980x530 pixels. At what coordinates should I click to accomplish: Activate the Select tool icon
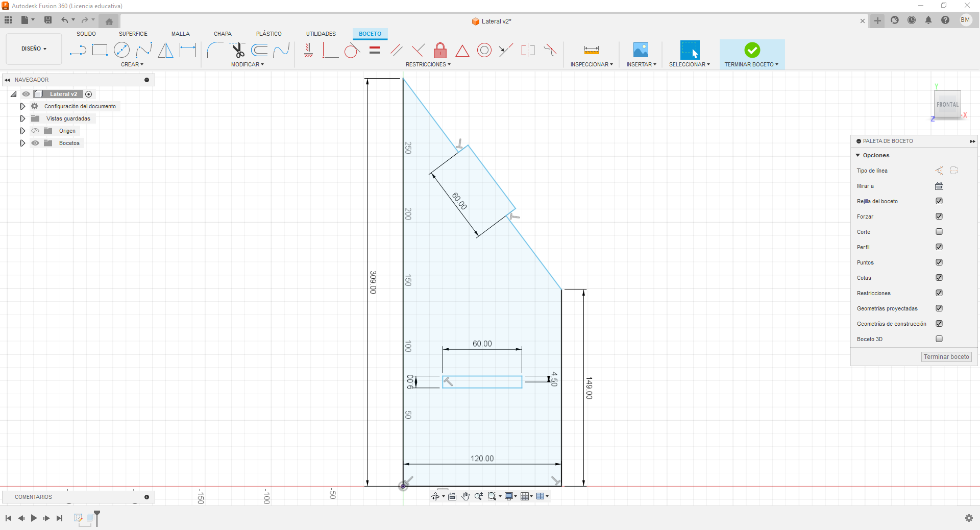click(x=690, y=50)
